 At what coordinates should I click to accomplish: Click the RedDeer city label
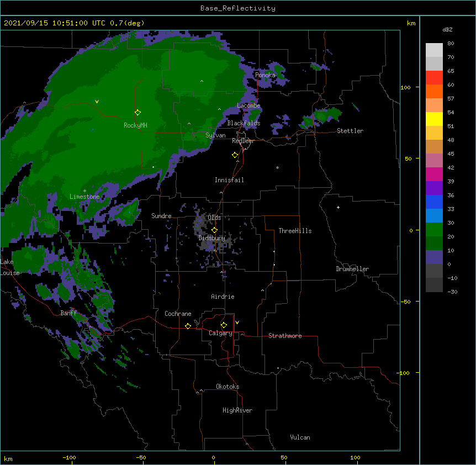243,141
